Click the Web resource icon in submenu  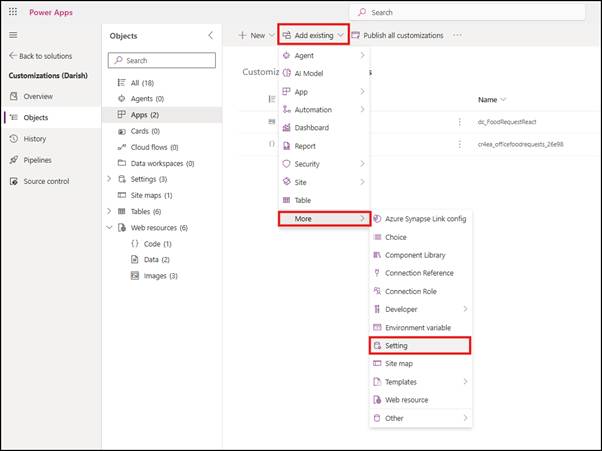(377, 399)
